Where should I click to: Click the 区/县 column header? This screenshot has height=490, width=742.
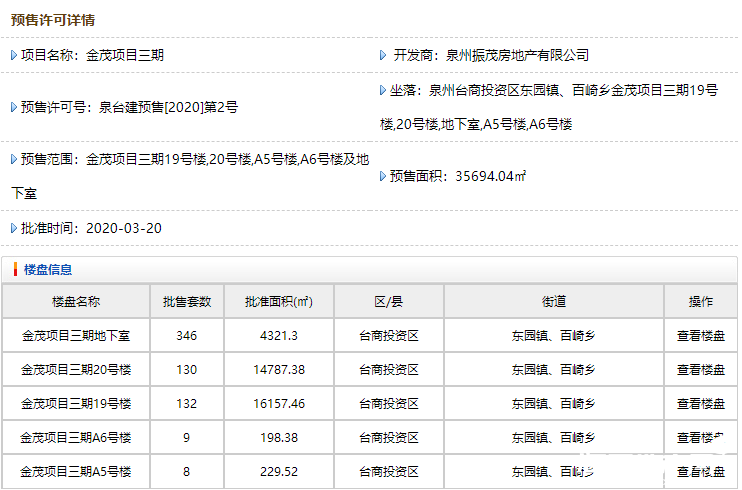tap(389, 302)
